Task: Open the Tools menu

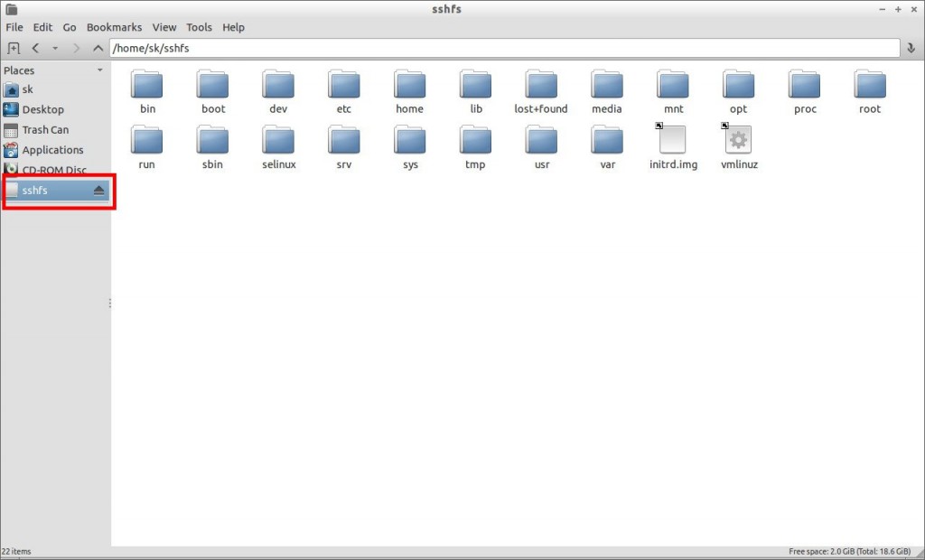Action: (199, 27)
